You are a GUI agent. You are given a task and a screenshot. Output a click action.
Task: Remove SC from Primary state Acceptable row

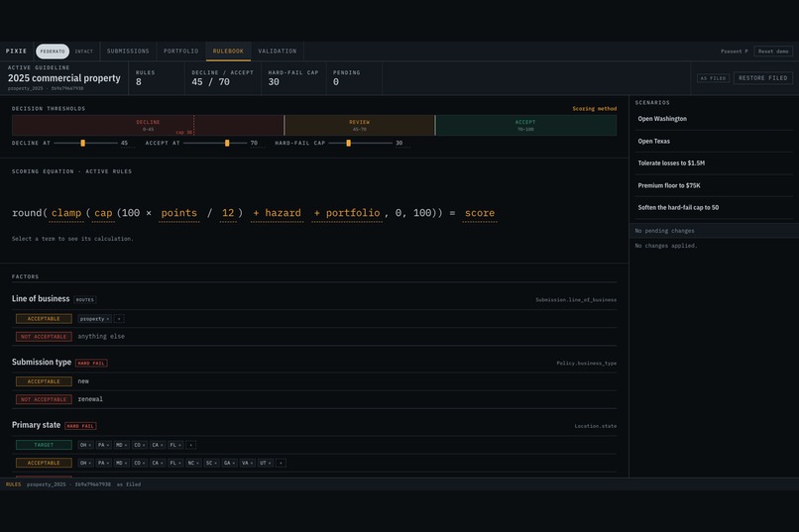click(215, 464)
